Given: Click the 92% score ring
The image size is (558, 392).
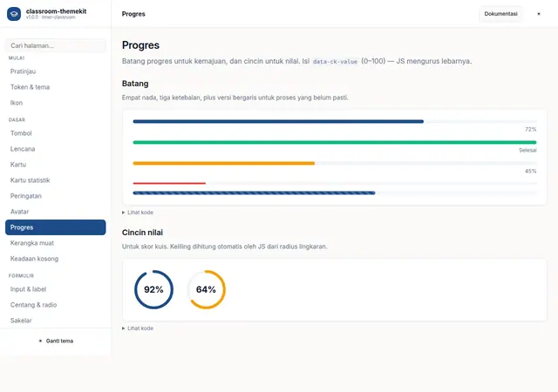Looking at the screenshot, I should (153, 289).
